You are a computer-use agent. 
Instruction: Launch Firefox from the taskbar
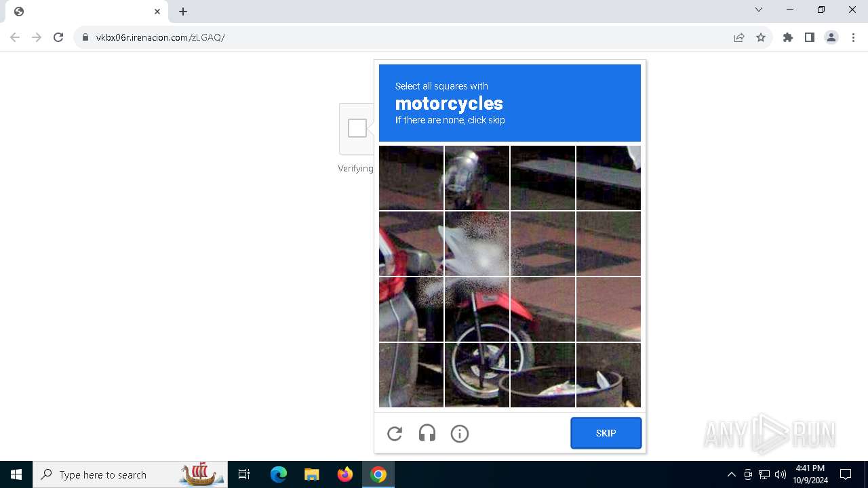click(x=345, y=474)
